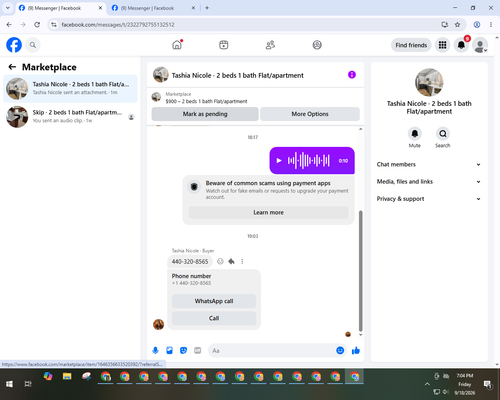This screenshot has height=400, width=500.
Task: Send a thumbs up like
Action: click(x=356, y=350)
